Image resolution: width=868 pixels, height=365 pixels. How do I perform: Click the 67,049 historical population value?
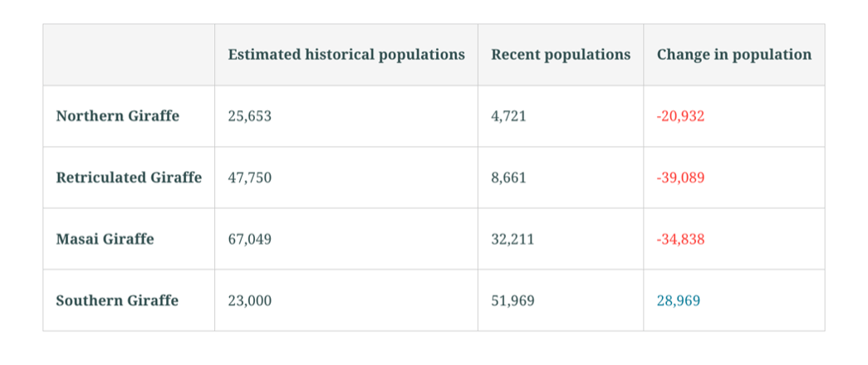(x=249, y=239)
